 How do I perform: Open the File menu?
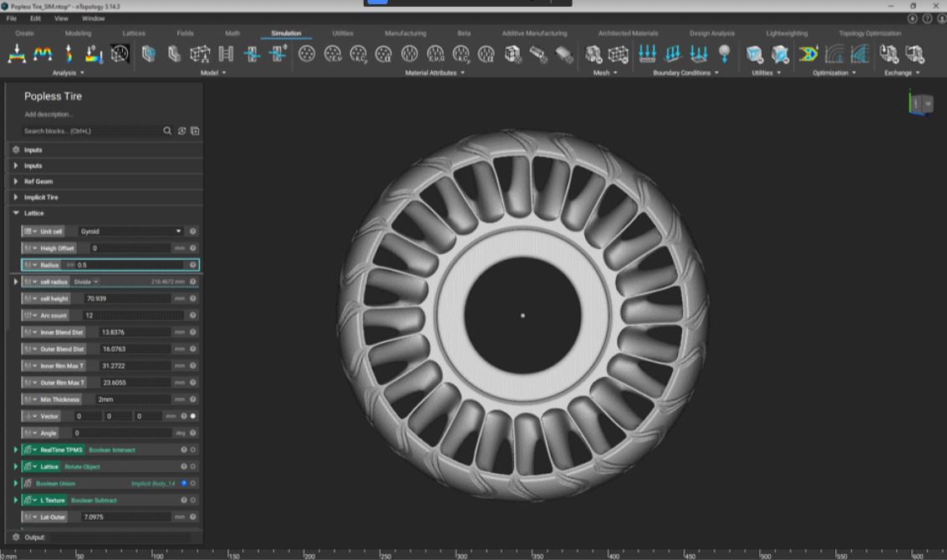[x=12, y=18]
